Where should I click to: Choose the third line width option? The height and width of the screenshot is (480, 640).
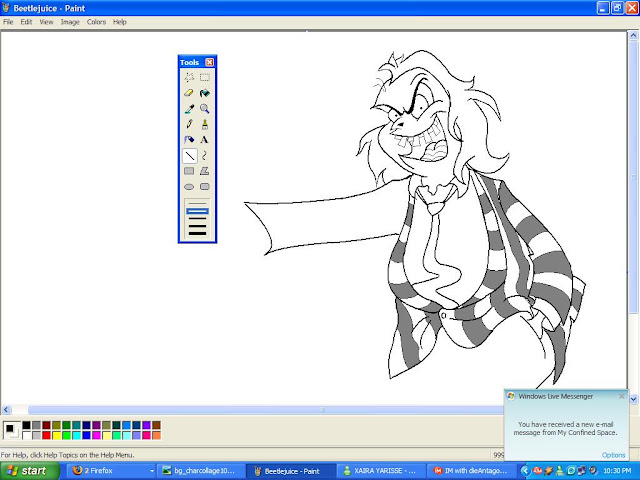tap(197, 218)
